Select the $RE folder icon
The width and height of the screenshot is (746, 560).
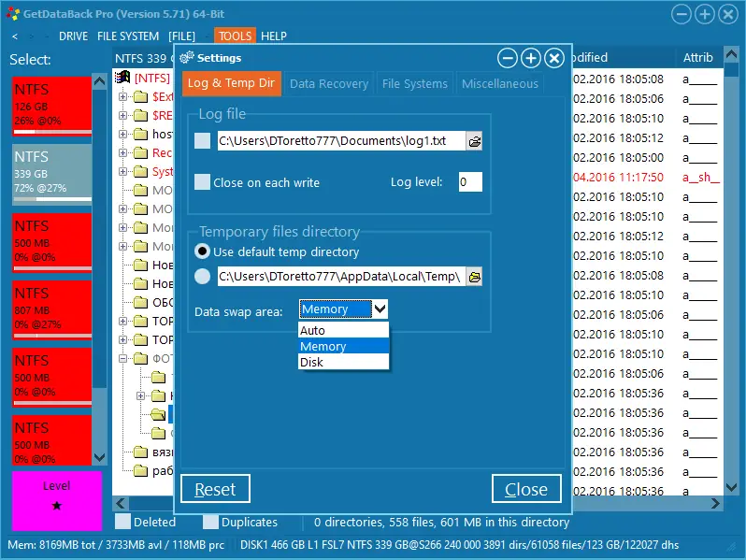[x=140, y=116]
